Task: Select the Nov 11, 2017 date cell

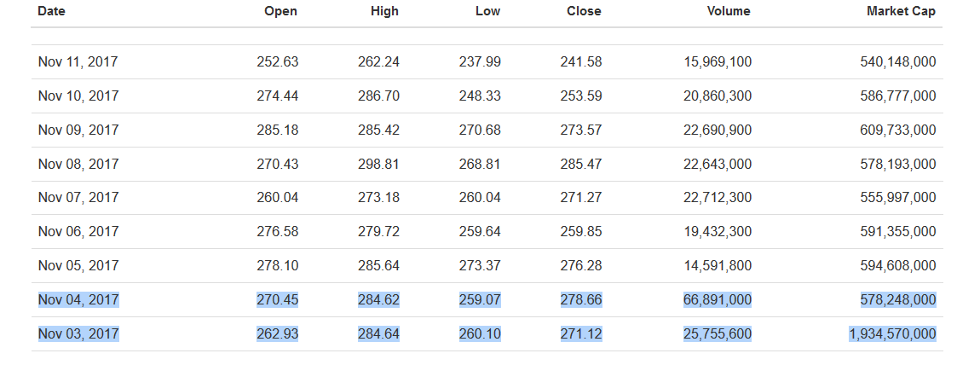Action: (78, 61)
